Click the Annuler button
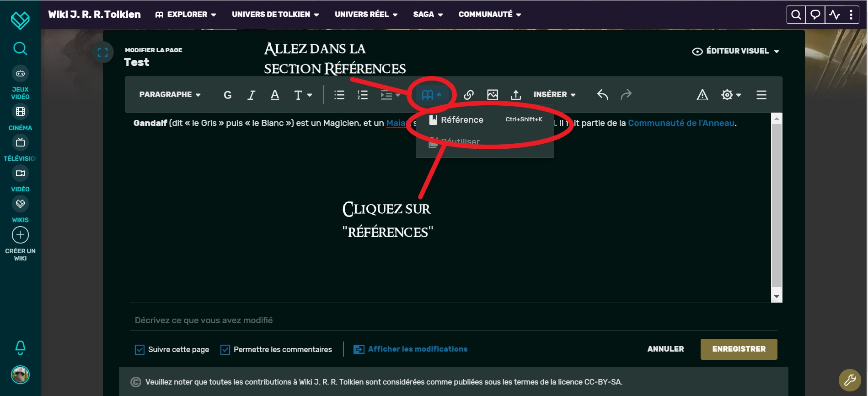The image size is (868, 396). click(x=665, y=349)
